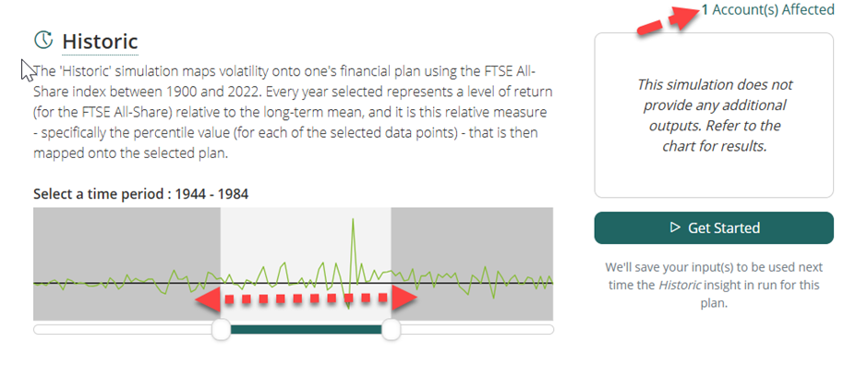Click the Historic heading title
The width and height of the screenshot is (868, 379).
tap(100, 41)
